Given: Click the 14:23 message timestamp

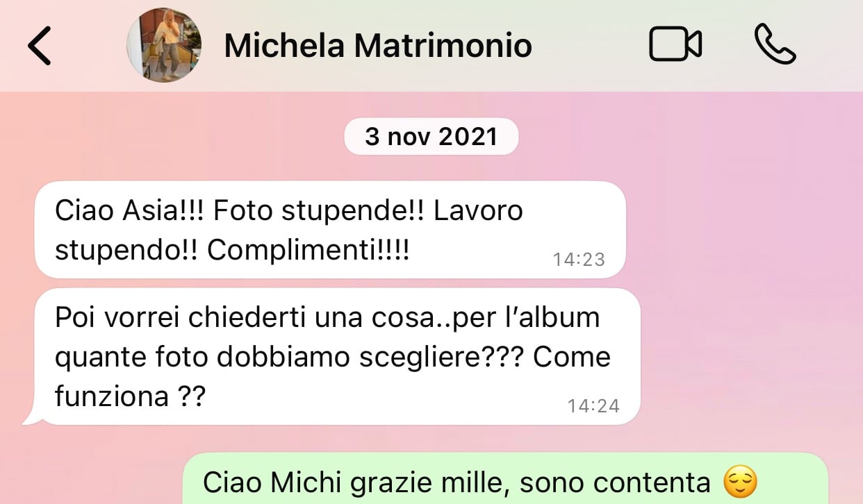Looking at the screenshot, I should pyautogui.click(x=579, y=260).
